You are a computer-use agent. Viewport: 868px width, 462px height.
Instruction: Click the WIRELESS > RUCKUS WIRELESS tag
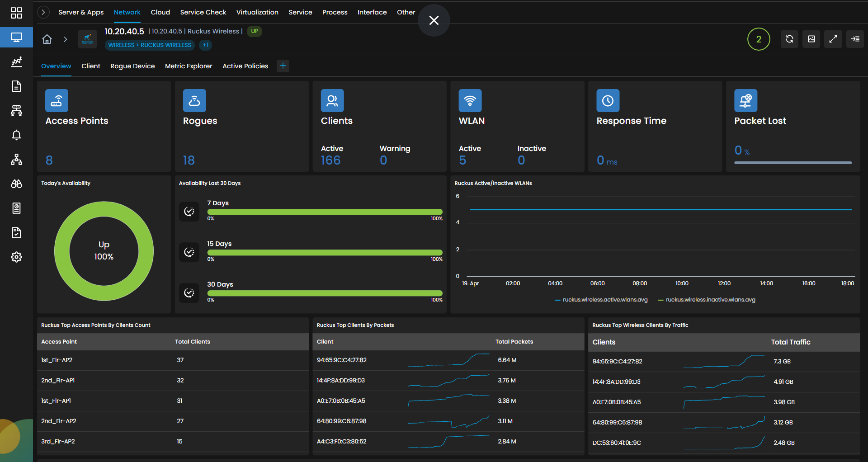coord(150,45)
